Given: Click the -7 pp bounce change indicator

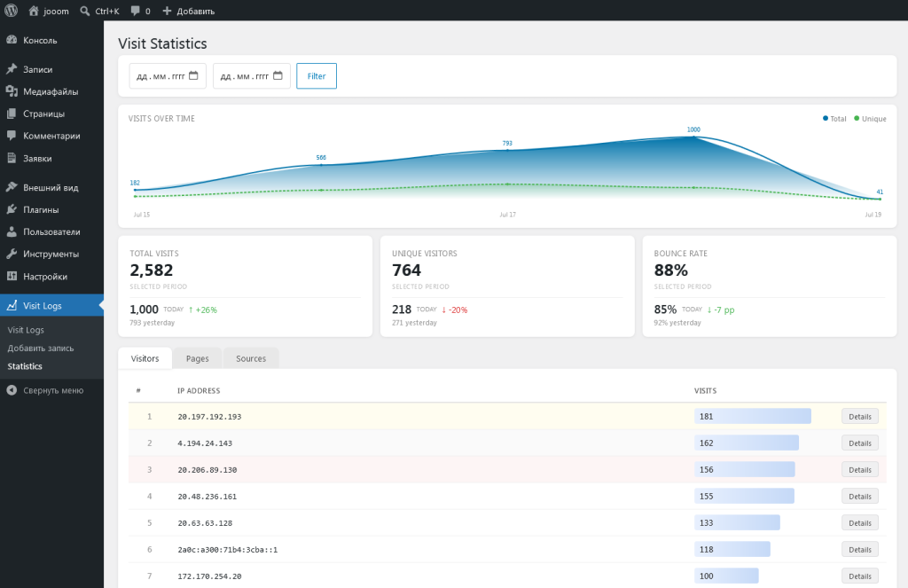Looking at the screenshot, I should (x=720, y=310).
